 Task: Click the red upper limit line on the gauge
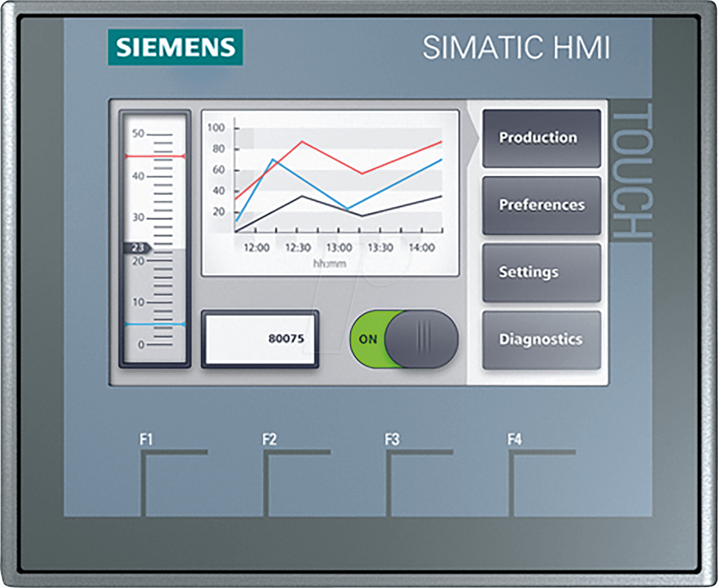tap(155, 156)
